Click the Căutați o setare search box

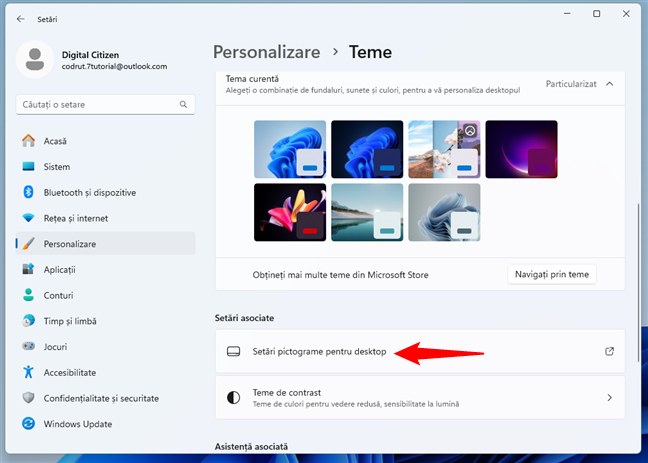105,105
